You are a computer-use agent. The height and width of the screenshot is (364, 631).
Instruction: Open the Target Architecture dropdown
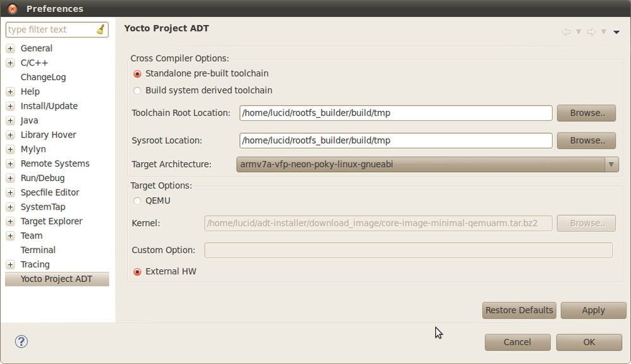pyautogui.click(x=611, y=164)
